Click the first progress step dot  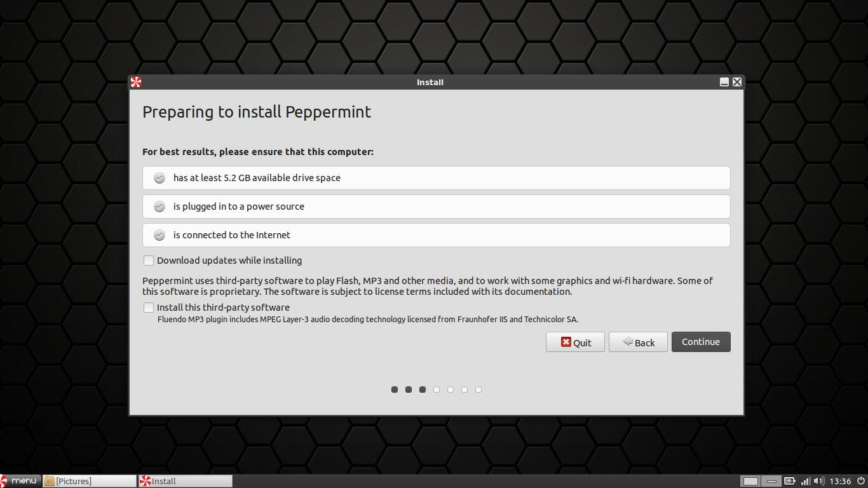point(395,390)
